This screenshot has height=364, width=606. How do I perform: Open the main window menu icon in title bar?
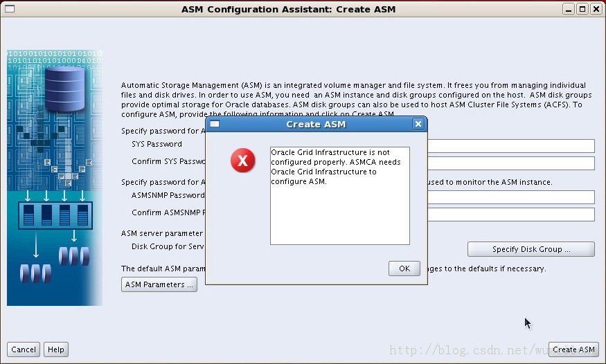tap(9, 9)
